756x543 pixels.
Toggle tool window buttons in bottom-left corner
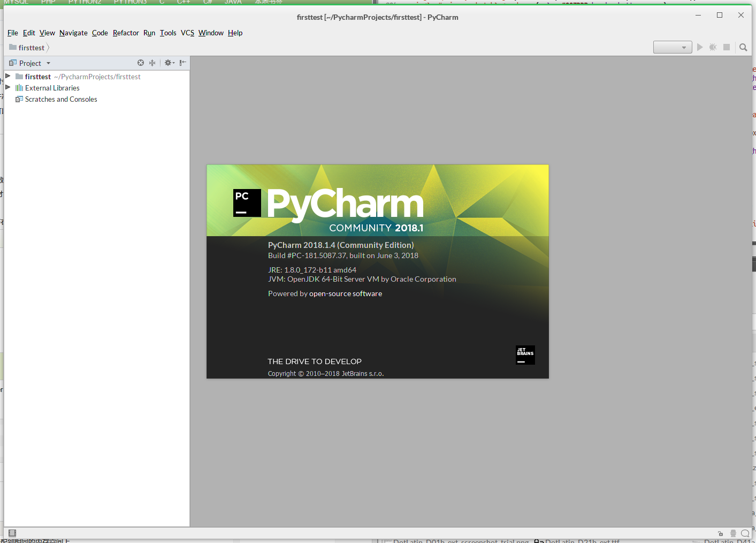coord(12,533)
